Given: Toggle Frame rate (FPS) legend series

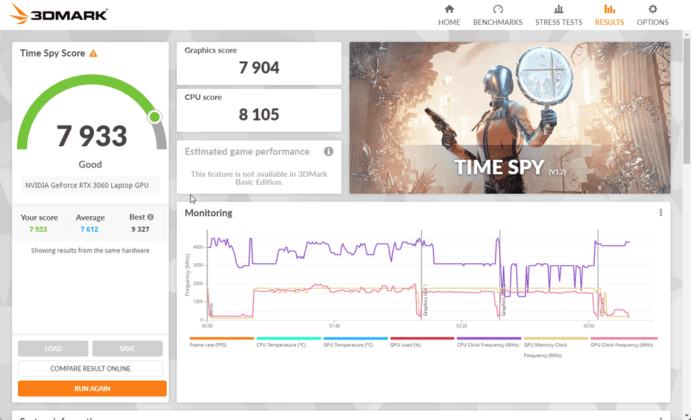Looking at the screenshot, I should point(211,344).
